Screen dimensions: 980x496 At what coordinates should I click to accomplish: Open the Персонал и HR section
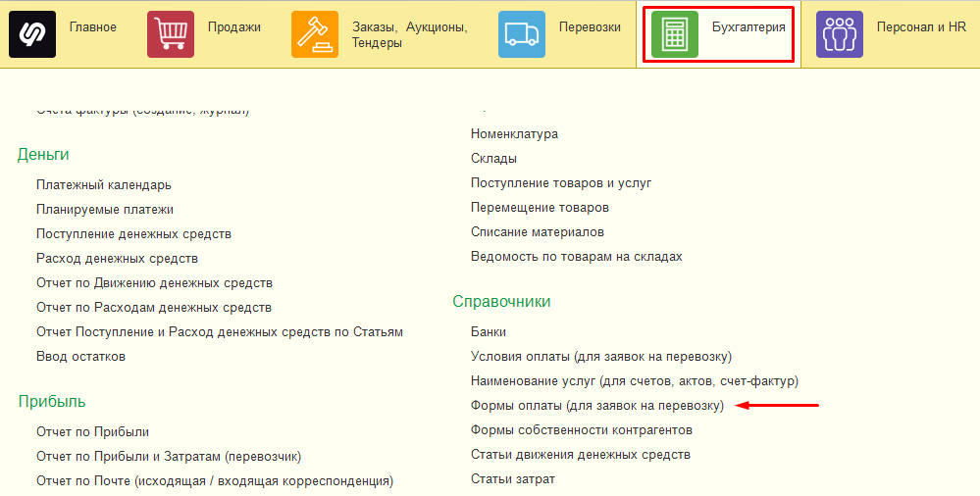(x=921, y=27)
